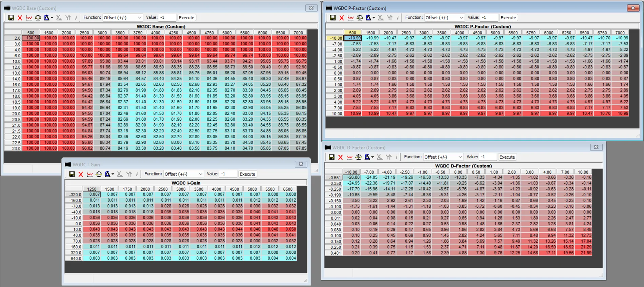Click Execute in the WGDC Base window
This screenshot has height=287, width=644.
tap(186, 18)
